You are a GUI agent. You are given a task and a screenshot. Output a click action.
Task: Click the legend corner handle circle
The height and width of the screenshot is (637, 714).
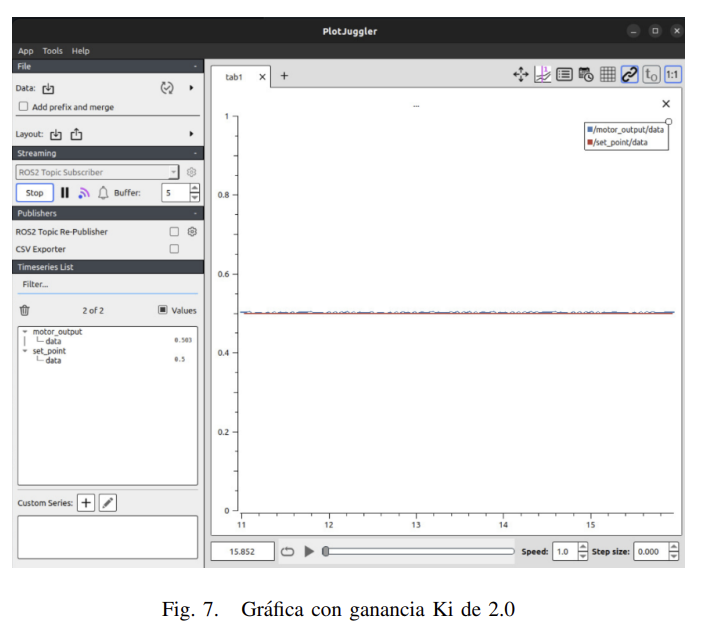[x=668, y=122]
